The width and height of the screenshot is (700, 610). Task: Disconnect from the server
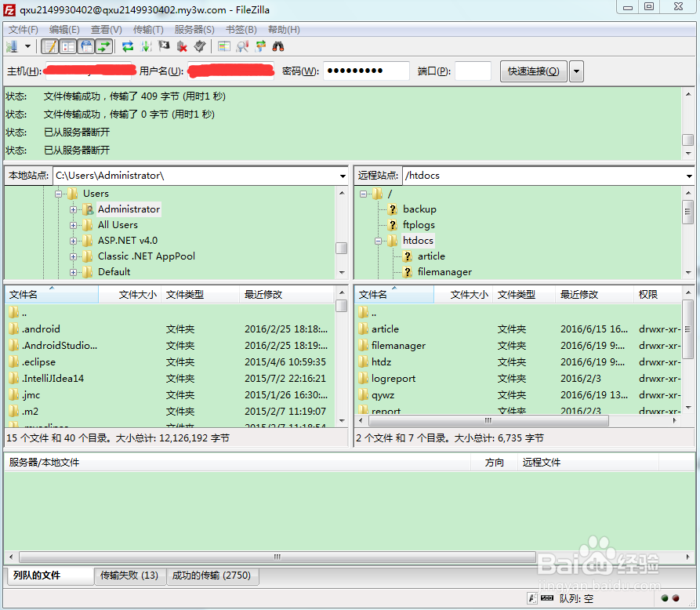181,46
